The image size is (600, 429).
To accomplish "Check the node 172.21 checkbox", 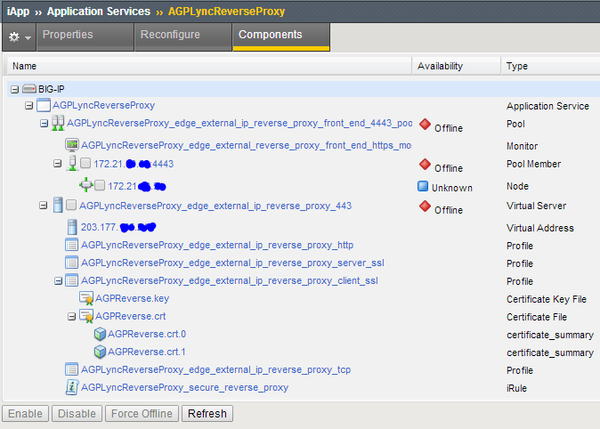I will [99, 185].
